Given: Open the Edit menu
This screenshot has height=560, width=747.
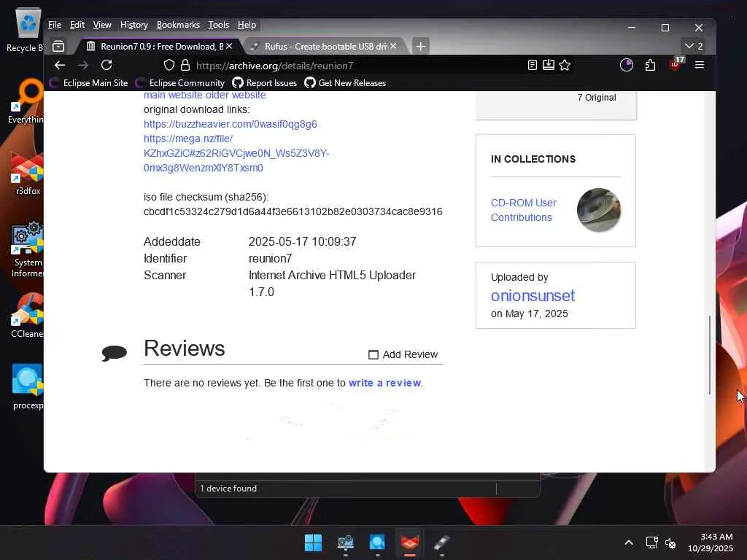Looking at the screenshot, I should [77, 25].
